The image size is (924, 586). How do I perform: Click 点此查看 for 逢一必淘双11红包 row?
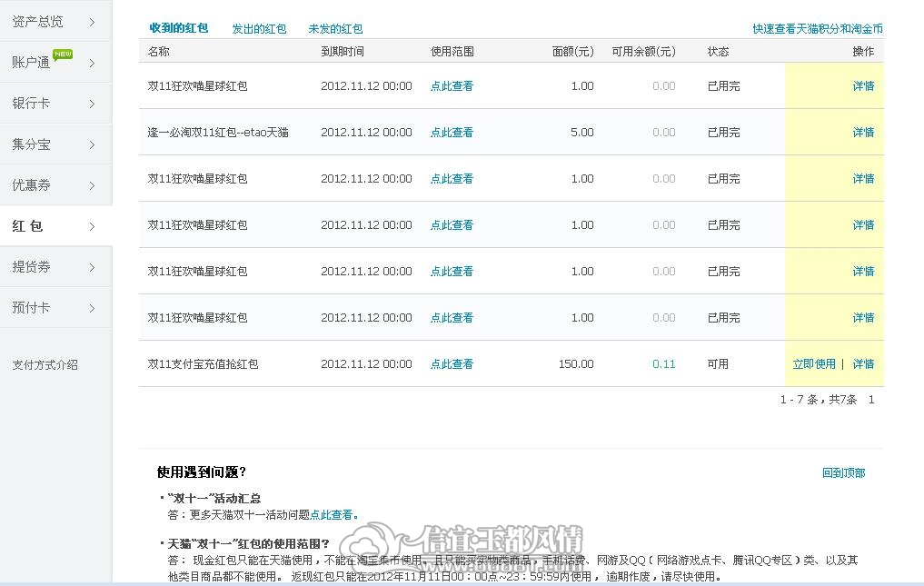[x=452, y=132]
